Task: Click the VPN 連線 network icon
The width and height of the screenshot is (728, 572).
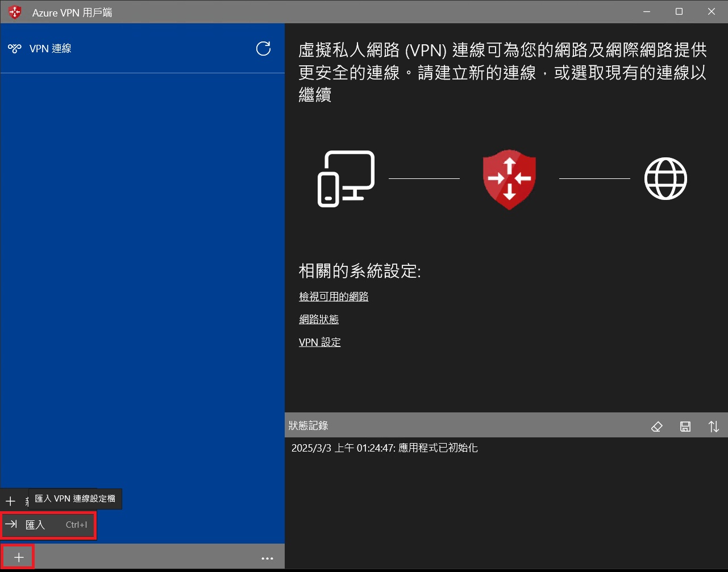Action: [x=14, y=49]
